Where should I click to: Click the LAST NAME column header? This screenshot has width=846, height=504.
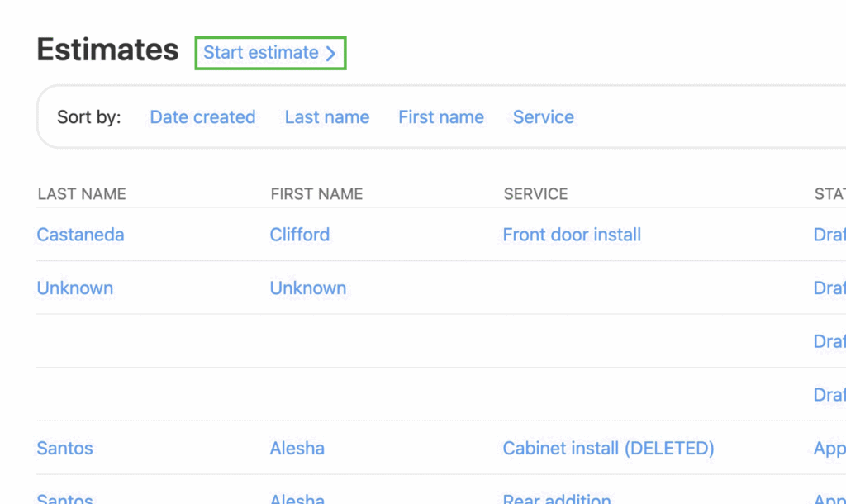pos(82,194)
